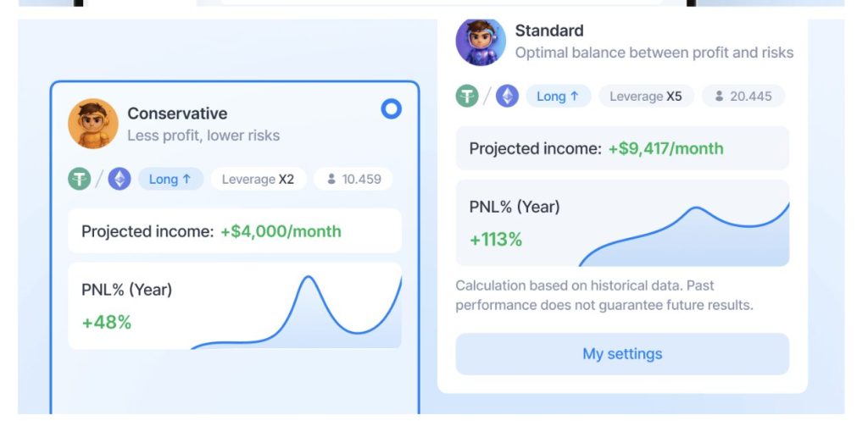Click the Standard strategy title
The width and height of the screenshot is (868, 421).
click(x=549, y=30)
